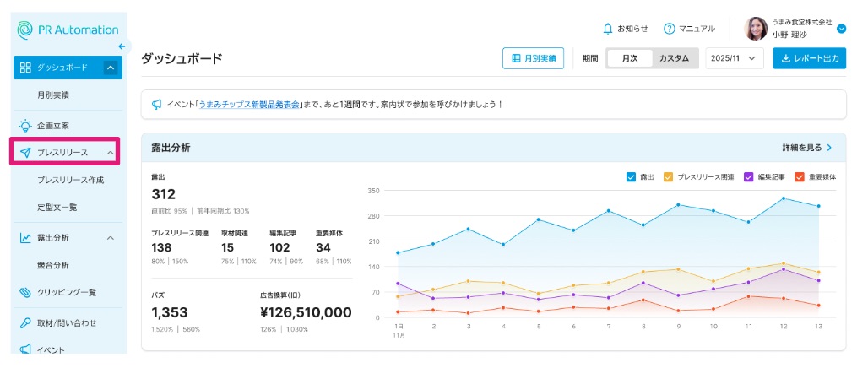Open the うまみチップス新製品発表会 event link
The height and width of the screenshot is (368, 868).
point(249,105)
